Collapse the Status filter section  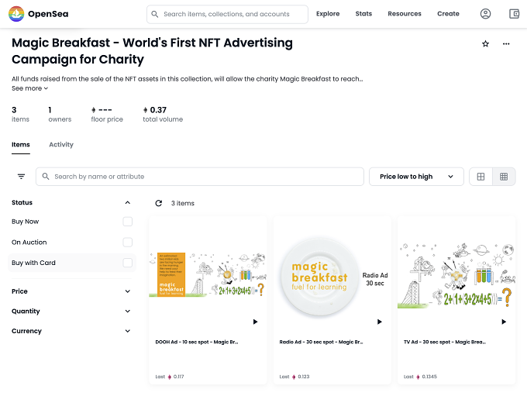coord(128,202)
